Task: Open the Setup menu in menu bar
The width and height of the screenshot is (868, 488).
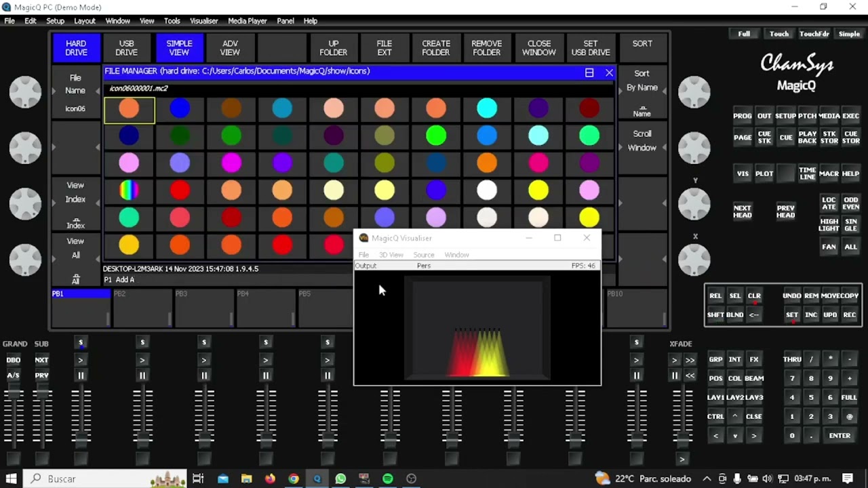Action: (56, 21)
